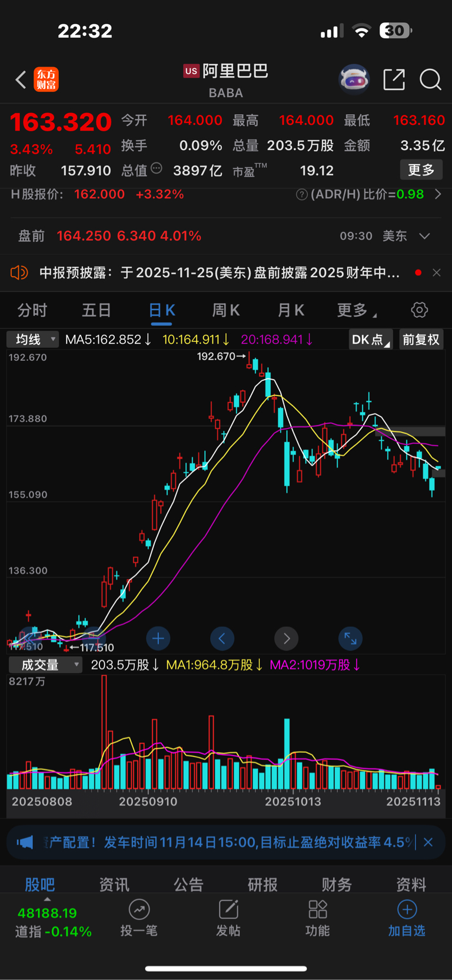Open the DK点 dropdown
The height and width of the screenshot is (980, 452).
pos(371,340)
